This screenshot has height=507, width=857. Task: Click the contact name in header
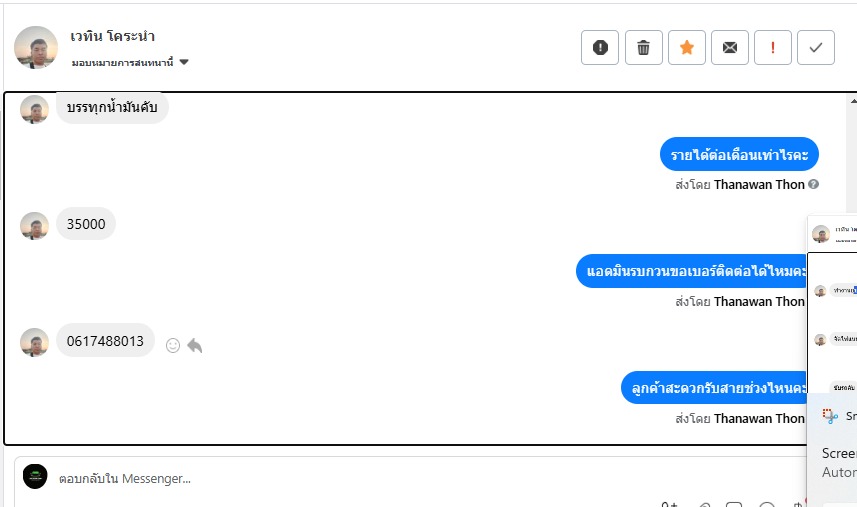pos(113,37)
